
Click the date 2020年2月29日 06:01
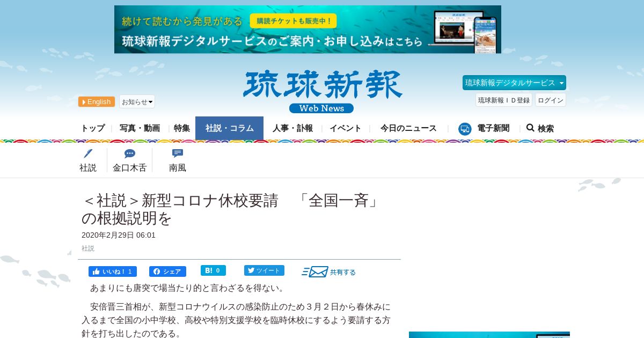click(x=119, y=235)
